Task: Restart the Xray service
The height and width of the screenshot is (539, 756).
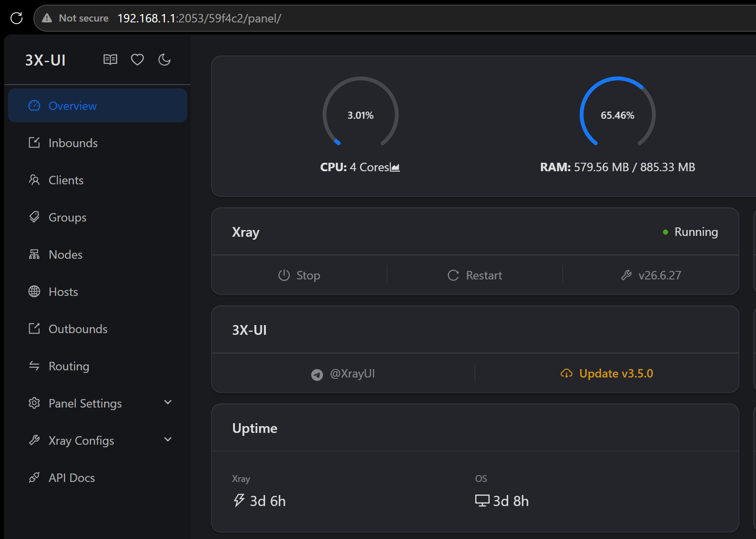Action: 475,275
